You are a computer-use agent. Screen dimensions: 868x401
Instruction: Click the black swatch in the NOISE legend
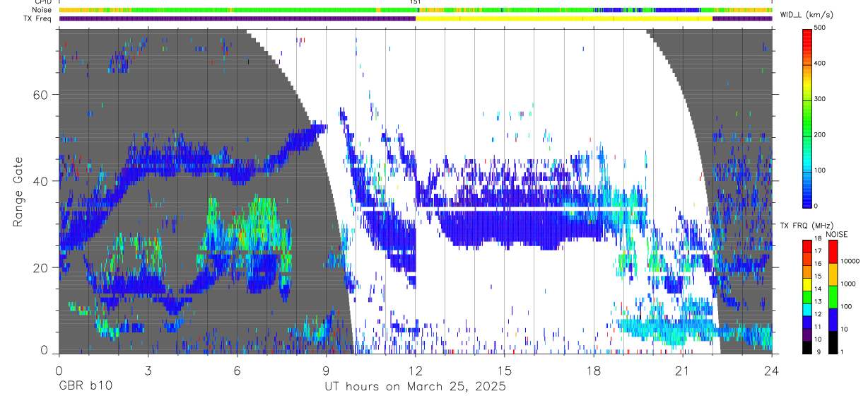click(833, 342)
